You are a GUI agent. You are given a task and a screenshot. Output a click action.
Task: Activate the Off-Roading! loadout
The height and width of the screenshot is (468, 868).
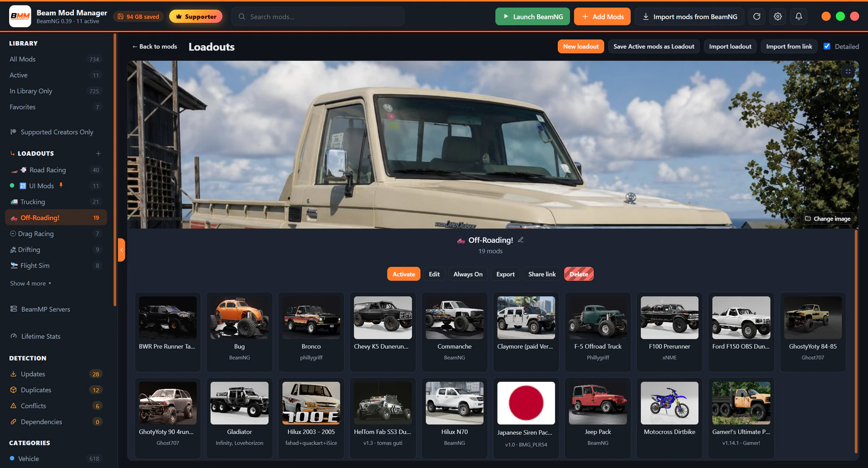[404, 274]
